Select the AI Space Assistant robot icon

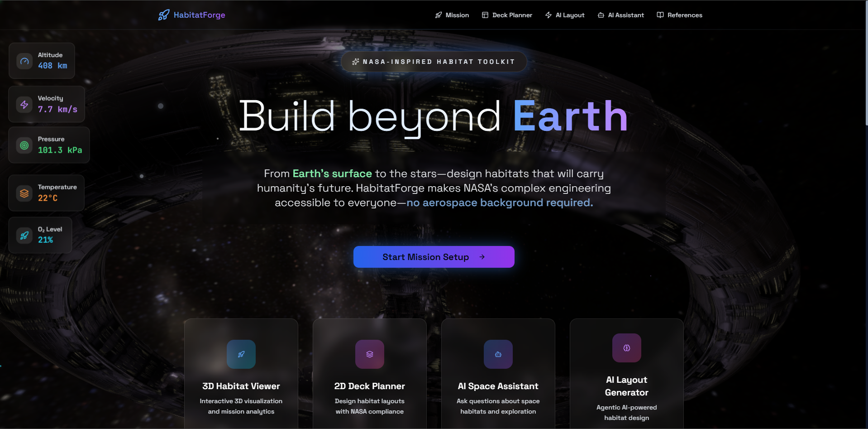(498, 354)
